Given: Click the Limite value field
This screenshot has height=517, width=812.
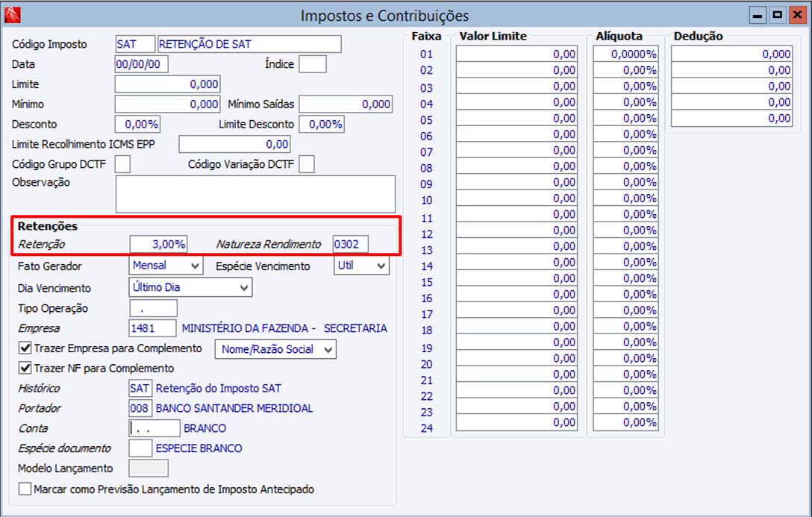Looking at the screenshot, I should click(x=167, y=84).
